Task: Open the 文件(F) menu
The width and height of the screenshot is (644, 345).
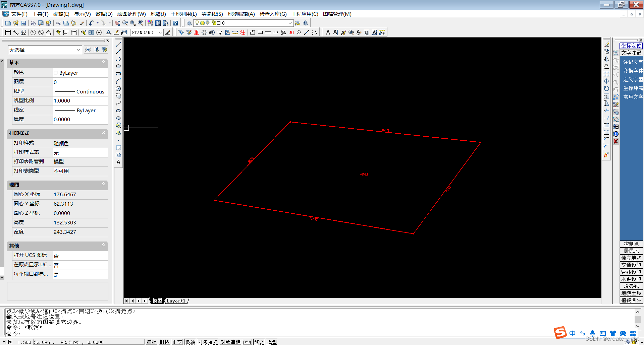Action: [19, 14]
